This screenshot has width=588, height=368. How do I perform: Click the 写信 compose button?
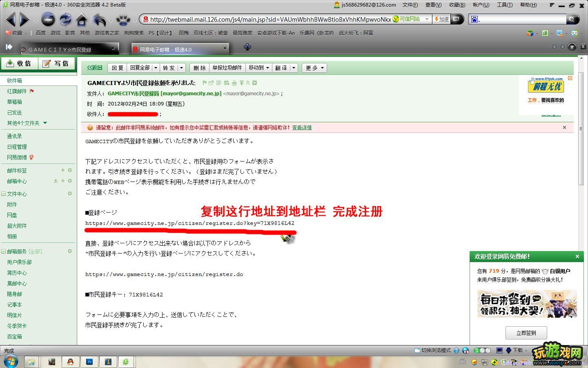57,63
